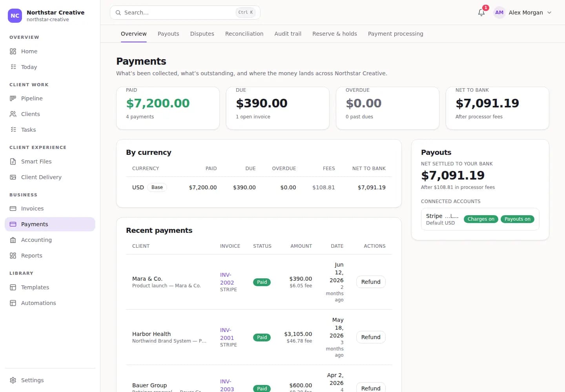565x392 pixels.
Task: Refund the Harbor Health payment
Action: point(371,337)
